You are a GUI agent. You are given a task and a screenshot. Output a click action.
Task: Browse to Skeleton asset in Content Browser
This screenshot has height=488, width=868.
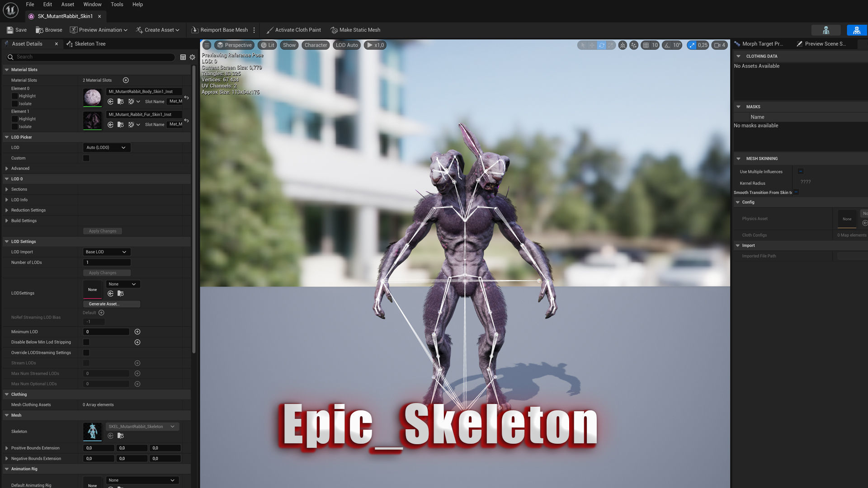121,436
